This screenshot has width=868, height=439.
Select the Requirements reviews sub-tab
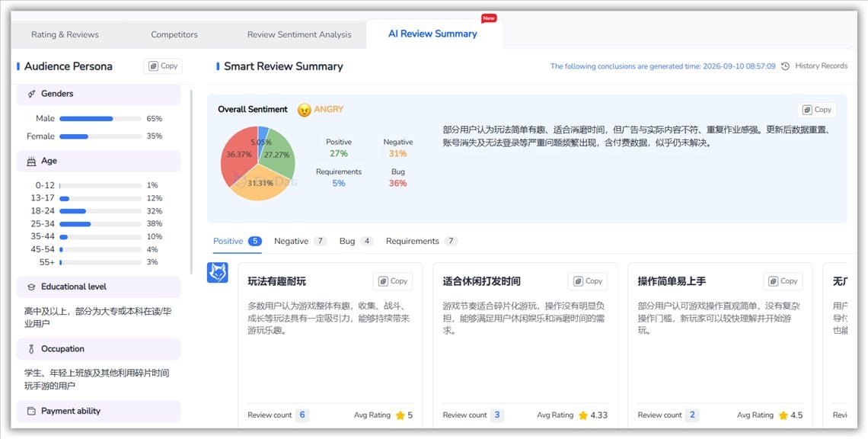pos(422,241)
